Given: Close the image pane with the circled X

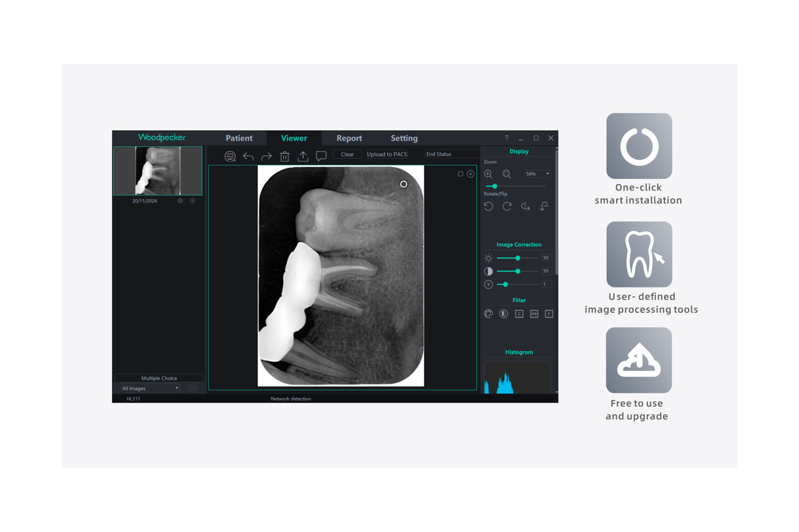Looking at the screenshot, I should 471,174.
